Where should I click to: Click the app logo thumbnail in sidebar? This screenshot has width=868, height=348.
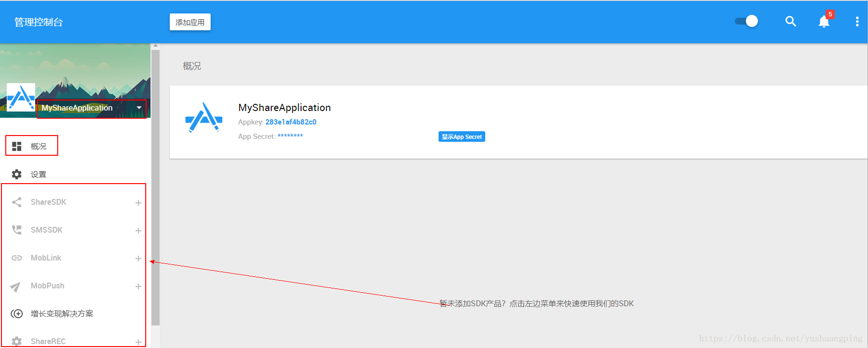[21, 97]
